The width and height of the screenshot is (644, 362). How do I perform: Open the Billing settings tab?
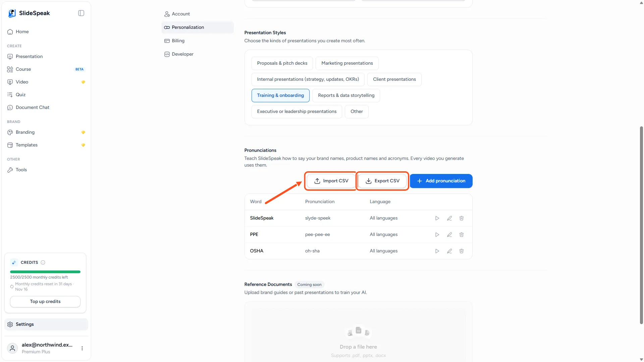point(198,41)
